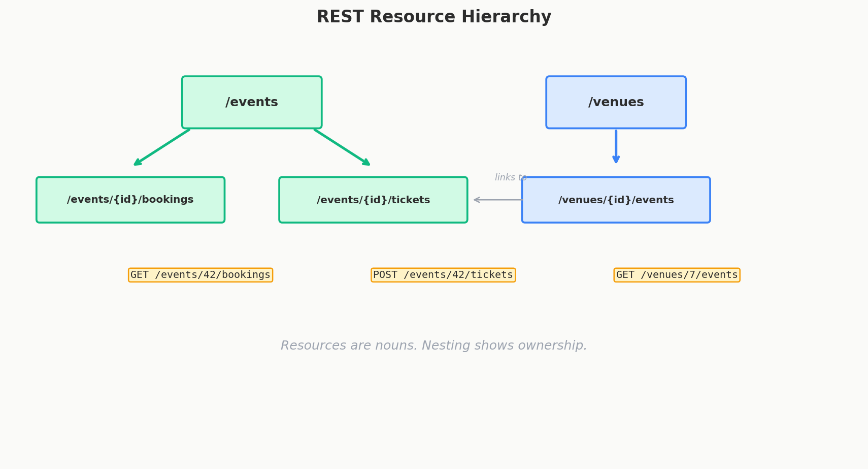Click the REST Resource Hierarchy title
The height and width of the screenshot is (469, 868).
[434, 17]
